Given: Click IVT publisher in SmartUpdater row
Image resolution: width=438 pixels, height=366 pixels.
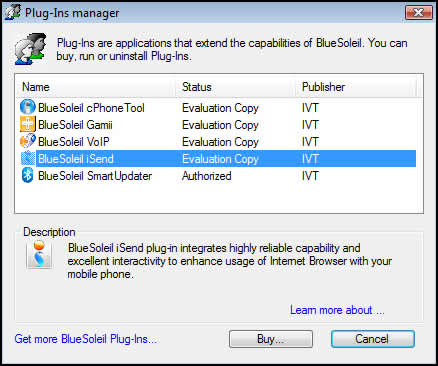Looking at the screenshot, I should (310, 176).
